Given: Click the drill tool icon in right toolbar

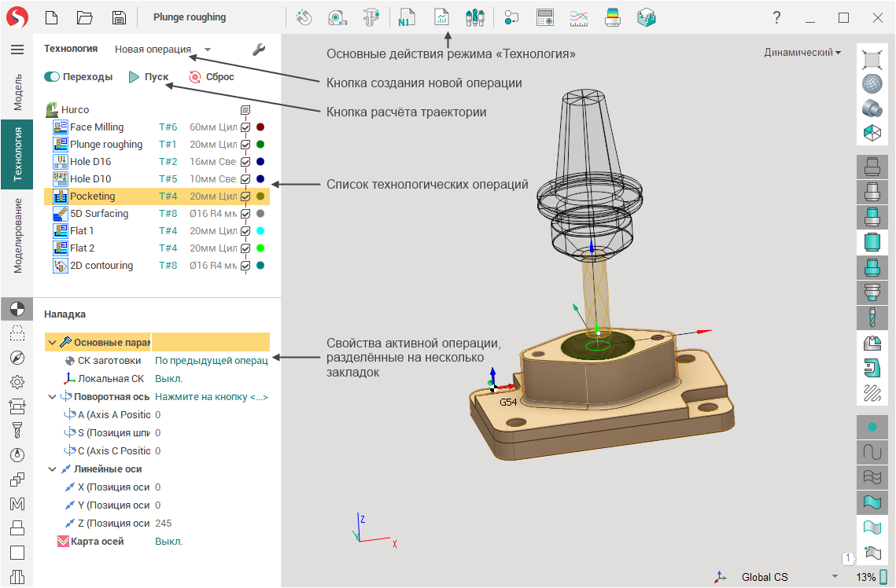Looking at the screenshot, I should [872, 318].
